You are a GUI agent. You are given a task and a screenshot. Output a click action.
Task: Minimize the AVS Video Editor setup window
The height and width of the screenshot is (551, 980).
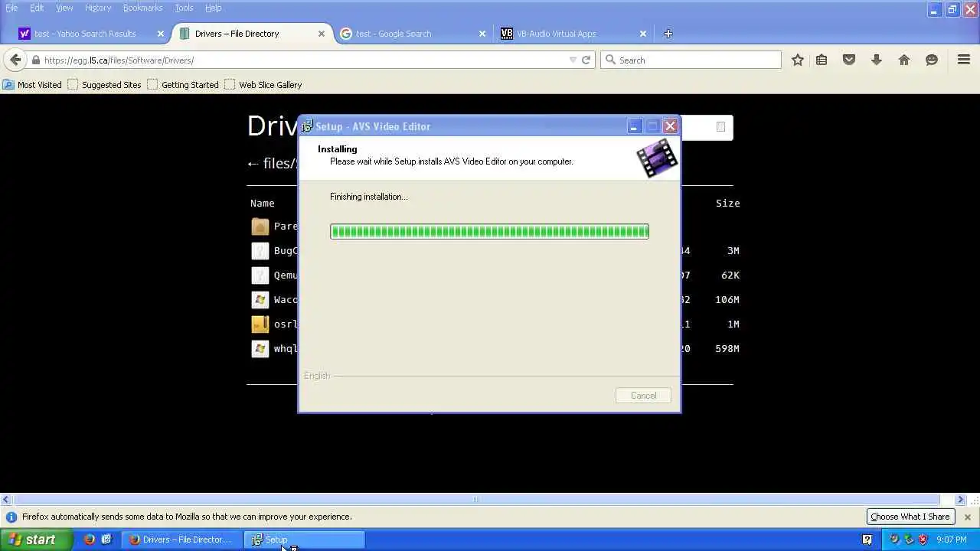[634, 126]
